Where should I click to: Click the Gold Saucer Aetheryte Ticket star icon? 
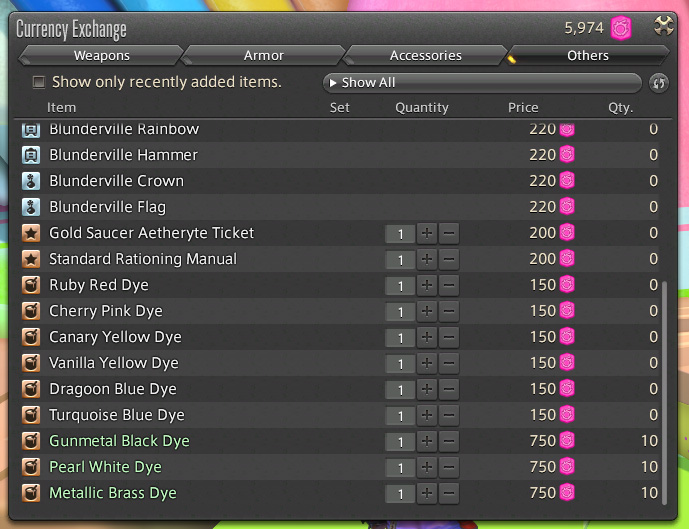[x=31, y=233]
